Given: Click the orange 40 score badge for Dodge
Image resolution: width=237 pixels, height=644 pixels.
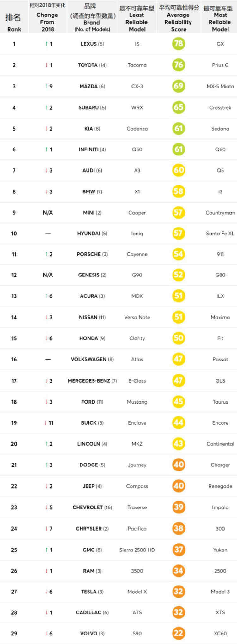Looking at the screenshot, I should (x=179, y=465).
